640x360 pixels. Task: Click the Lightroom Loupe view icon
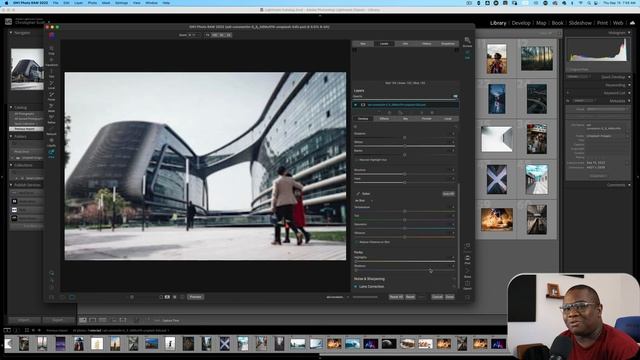pos(93,320)
